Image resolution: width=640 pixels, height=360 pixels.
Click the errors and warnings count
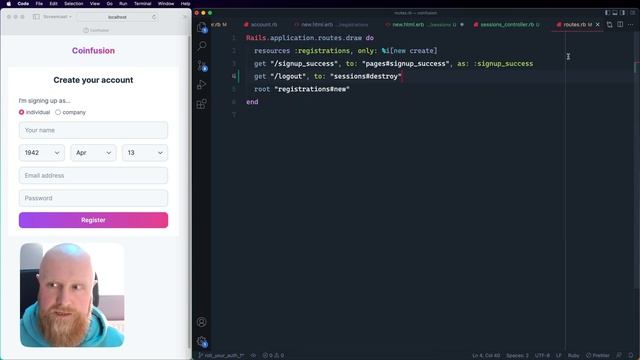pyautogui.click(x=273, y=356)
